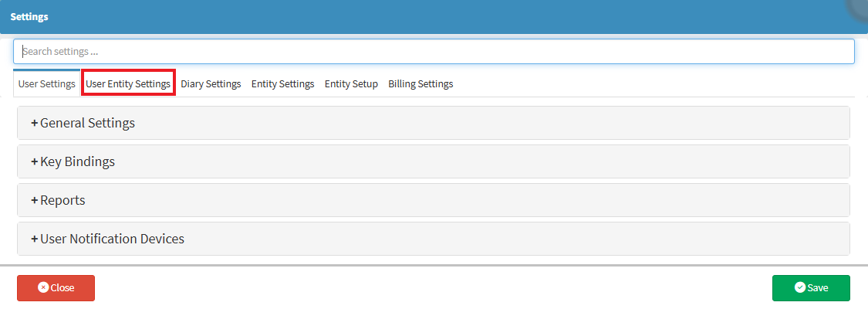Focus the Search settings input field
This screenshot has width=868, height=309.
(x=434, y=52)
